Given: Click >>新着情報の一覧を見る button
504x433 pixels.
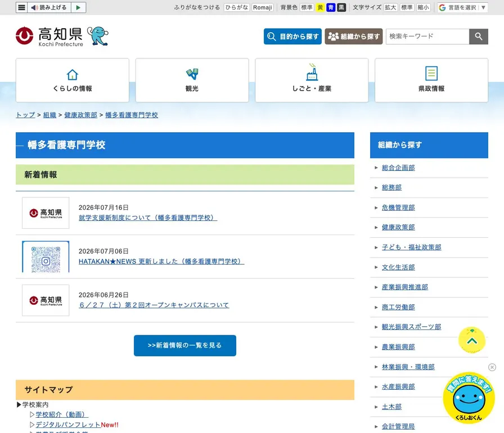Looking at the screenshot, I should (185, 346).
